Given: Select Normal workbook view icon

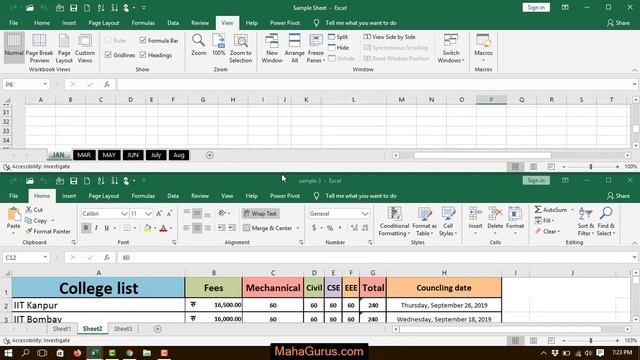Looking at the screenshot, I should tap(14, 48).
